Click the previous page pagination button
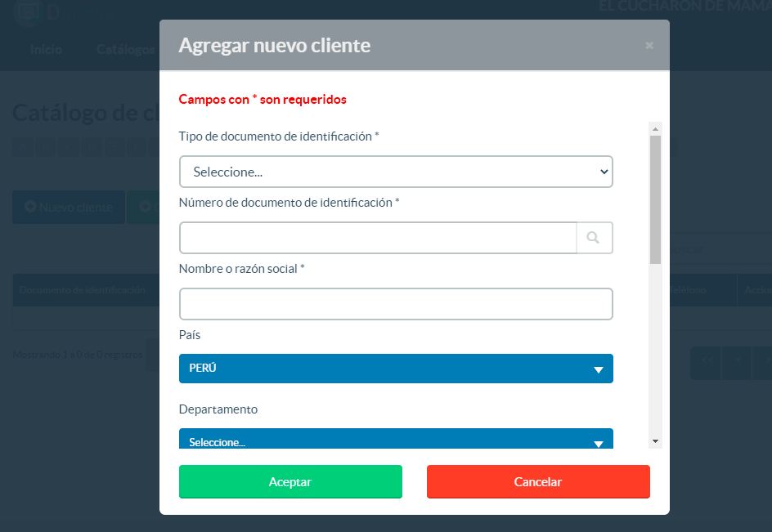Screen dimensions: 772x532 point(737,363)
